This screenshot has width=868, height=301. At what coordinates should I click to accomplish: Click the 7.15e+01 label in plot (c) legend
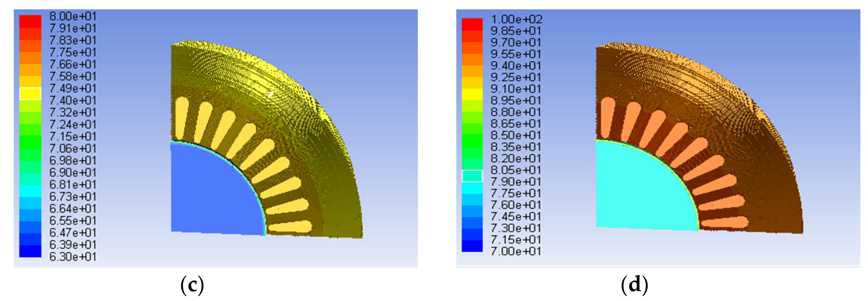pyautogui.click(x=73, y=137)
